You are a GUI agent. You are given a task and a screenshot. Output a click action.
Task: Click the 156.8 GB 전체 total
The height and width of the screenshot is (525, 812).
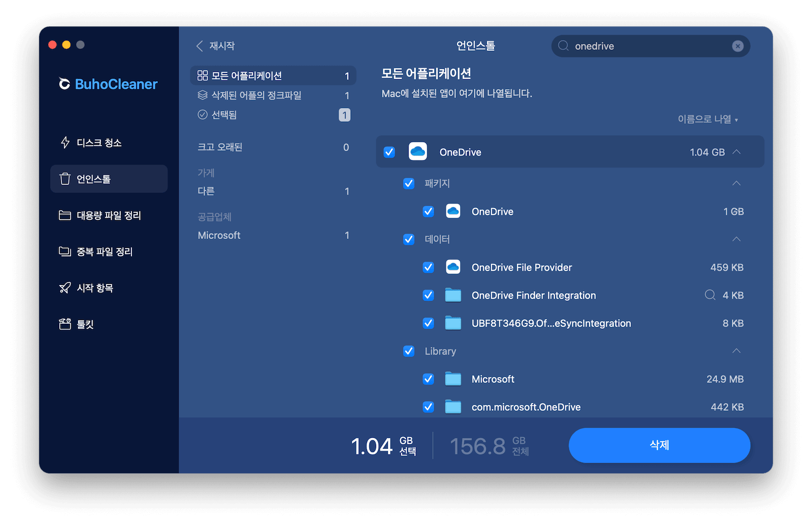point(489,446)
